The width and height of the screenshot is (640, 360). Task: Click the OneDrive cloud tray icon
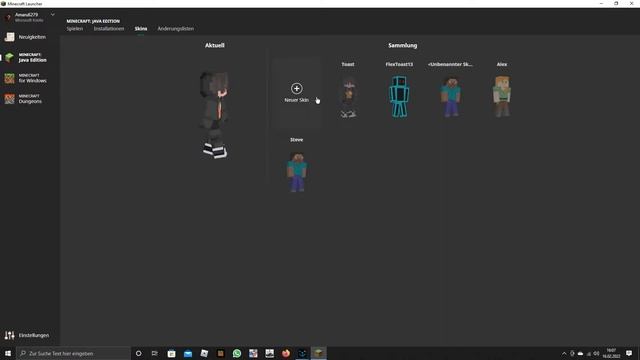(580, 353)
